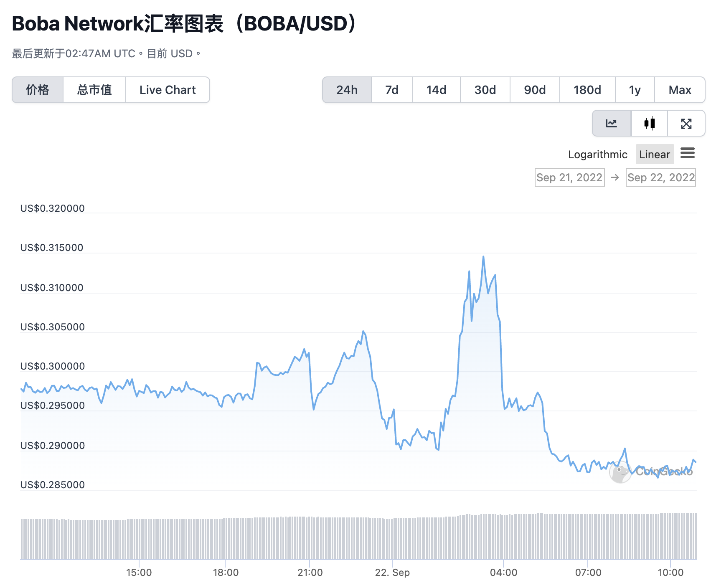Viewport: 711px width, 588px height.
Task: Select 24h time range
Action: click(x=347, y=90)
